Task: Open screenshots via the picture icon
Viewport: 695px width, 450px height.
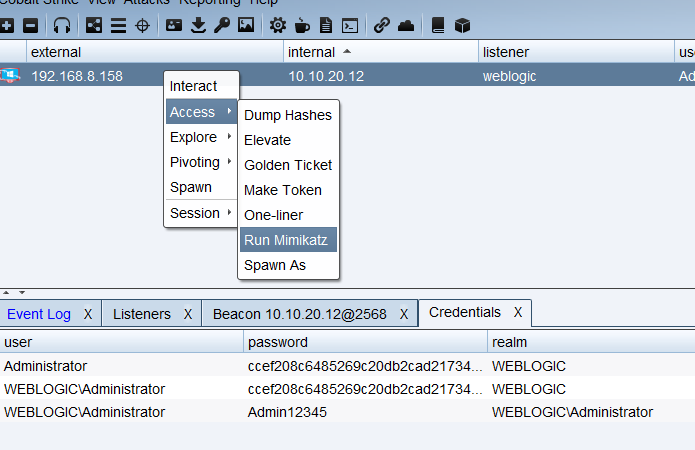Action: (246, 25)
